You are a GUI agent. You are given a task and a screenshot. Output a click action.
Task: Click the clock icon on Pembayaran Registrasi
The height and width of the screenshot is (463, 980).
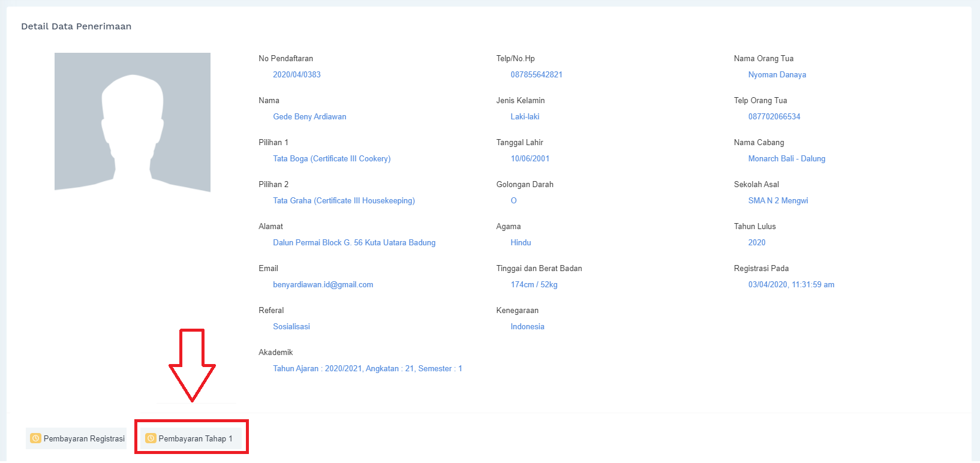tap(35, 438)
